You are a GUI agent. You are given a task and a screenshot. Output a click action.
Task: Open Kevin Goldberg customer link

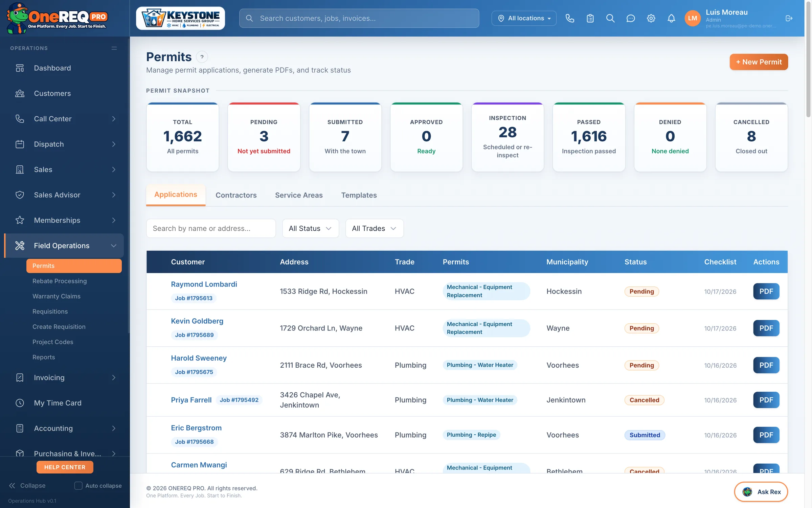pyautogui.click(x=197, y=321)
